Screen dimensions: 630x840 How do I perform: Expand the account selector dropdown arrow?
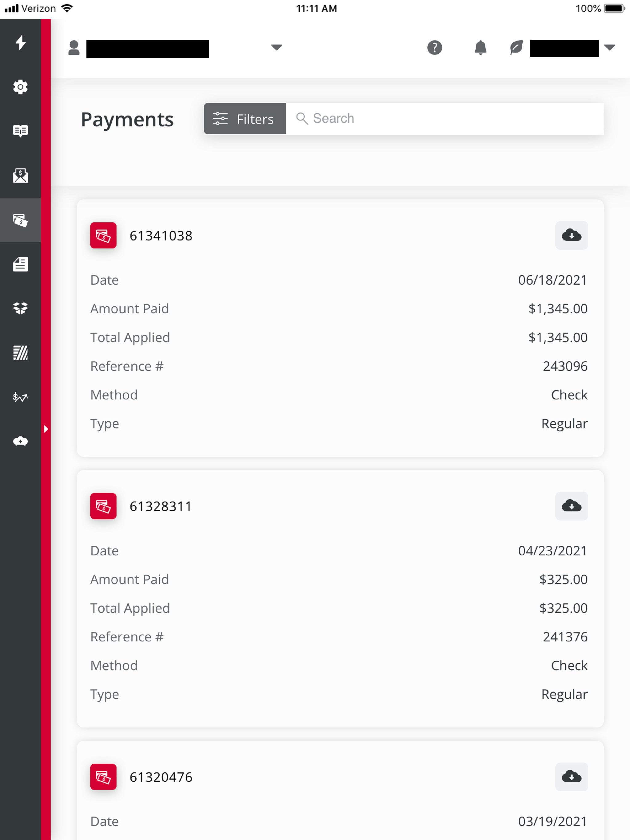[x=276, y=47]
